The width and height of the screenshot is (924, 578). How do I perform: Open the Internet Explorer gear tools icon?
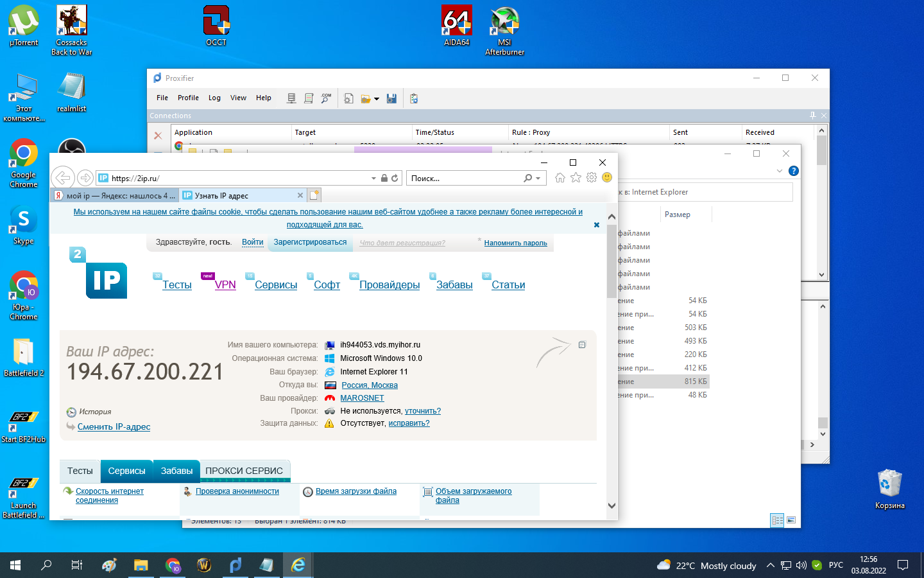592,178
